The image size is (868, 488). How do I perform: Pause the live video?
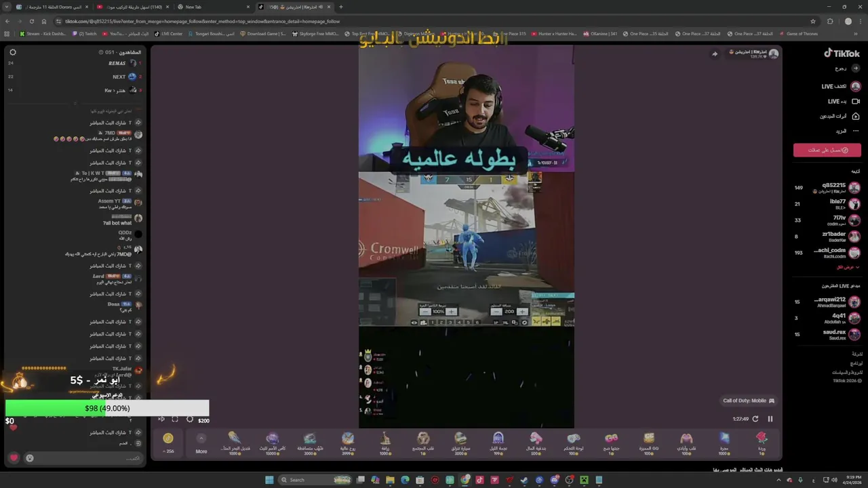(x=770, y=419)
